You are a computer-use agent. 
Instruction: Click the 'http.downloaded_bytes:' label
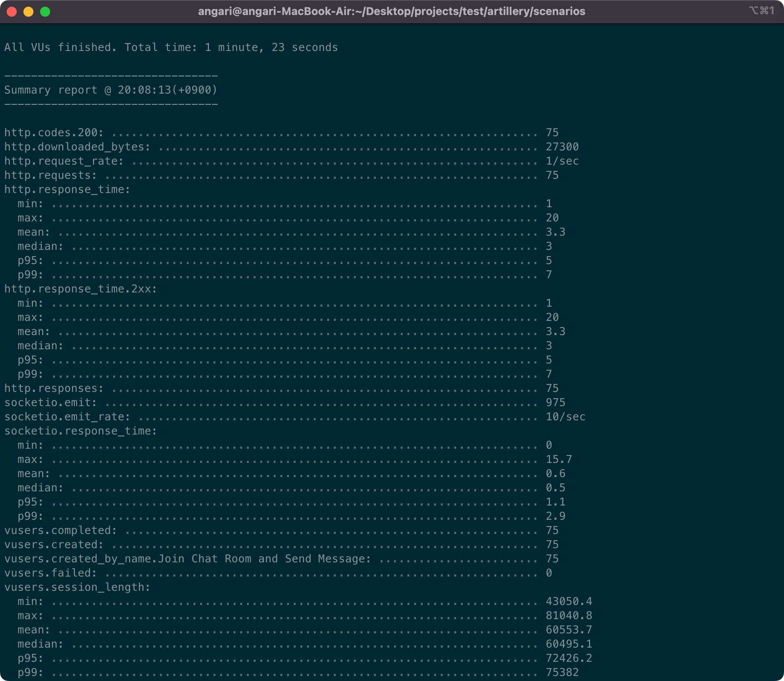(77, 147)
